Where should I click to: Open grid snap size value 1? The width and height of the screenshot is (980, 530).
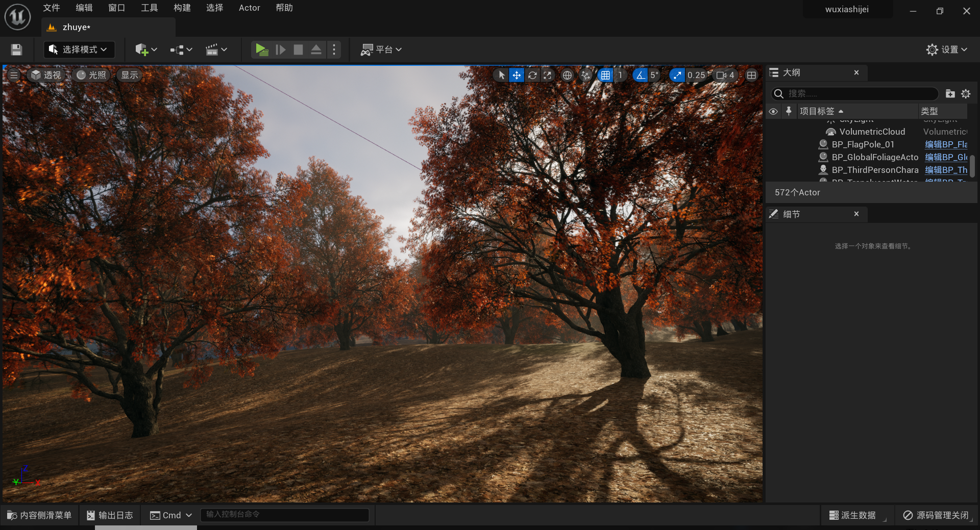coord(620,75)
